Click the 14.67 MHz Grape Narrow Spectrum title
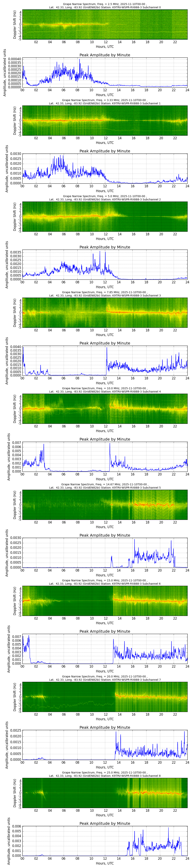The height and width of the screenshot is (868, 193). [x=105, y=484]
